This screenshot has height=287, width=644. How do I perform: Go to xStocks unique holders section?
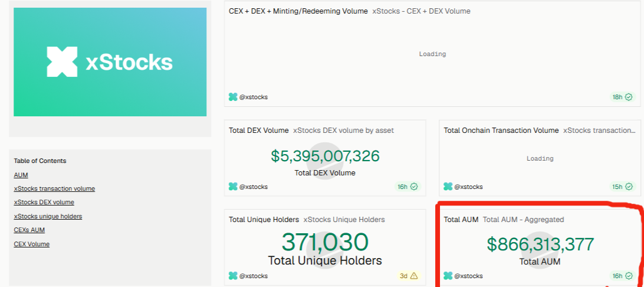(x=48, y=216)
